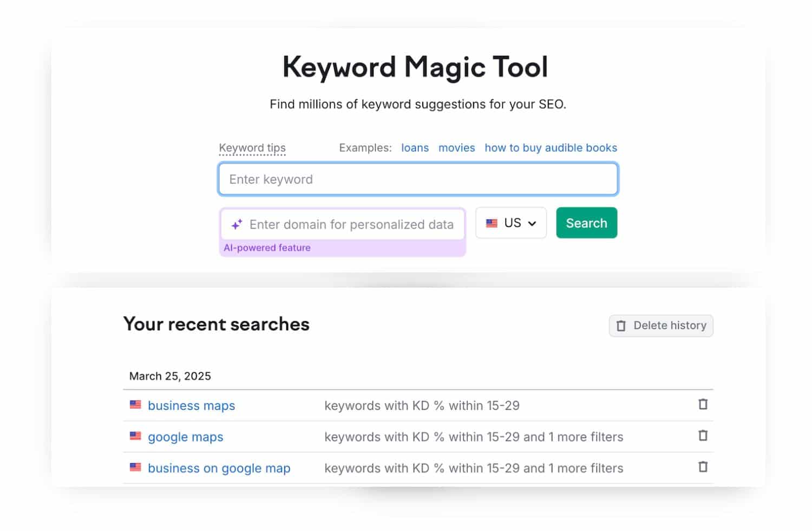812x531 pixels.
Task: Try the movies example keyword
Action: point(456,148)
